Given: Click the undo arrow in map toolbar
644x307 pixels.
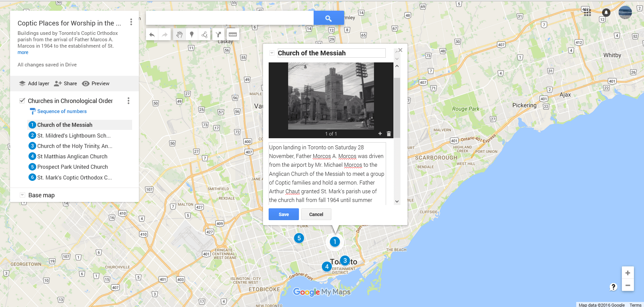Looking at the screenshot, I should tap(152, 35).
